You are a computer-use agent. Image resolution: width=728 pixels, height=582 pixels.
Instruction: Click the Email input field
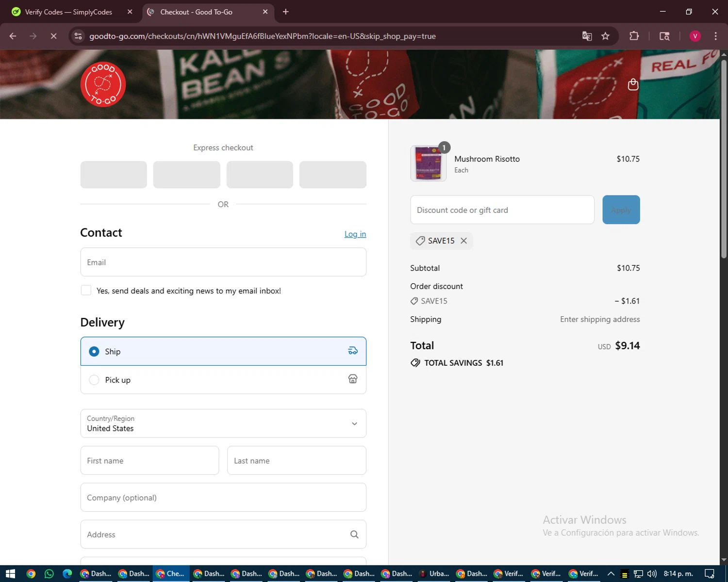click(x=223, y=262)
